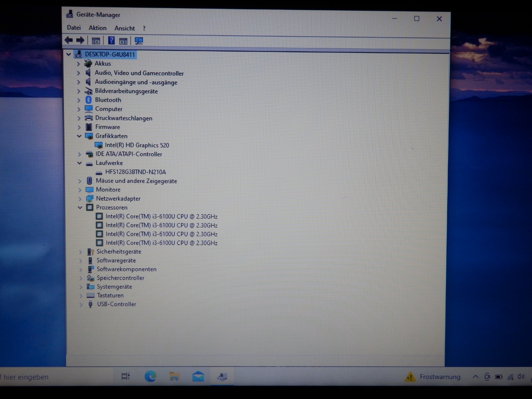Click the Computer category icon
Image resolution: width=532 pixels, height=399 pixels.
pyautogui.click(x=89, y=109)
